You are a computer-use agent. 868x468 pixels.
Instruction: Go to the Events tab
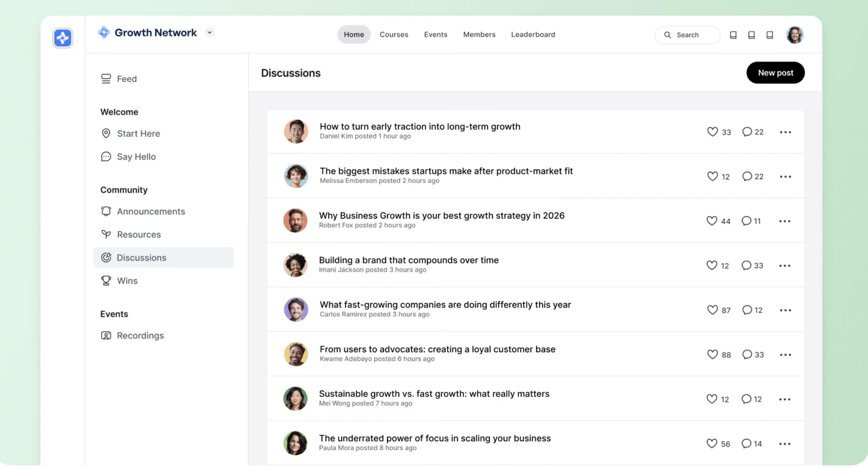pos(435,34)
